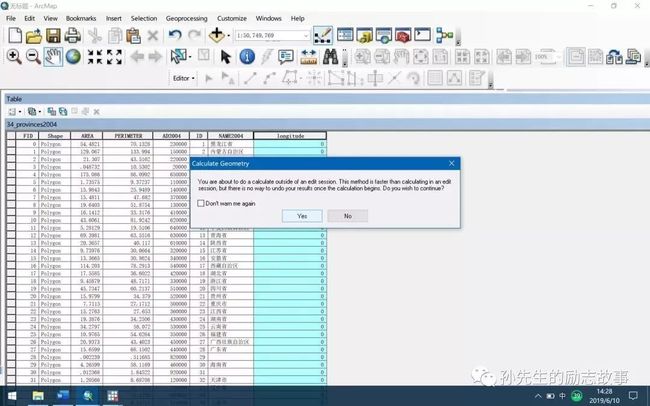Open a map document with Open icon
Image resolution: width=650 pixels, height=406 pixels.
tap(34, 36)
